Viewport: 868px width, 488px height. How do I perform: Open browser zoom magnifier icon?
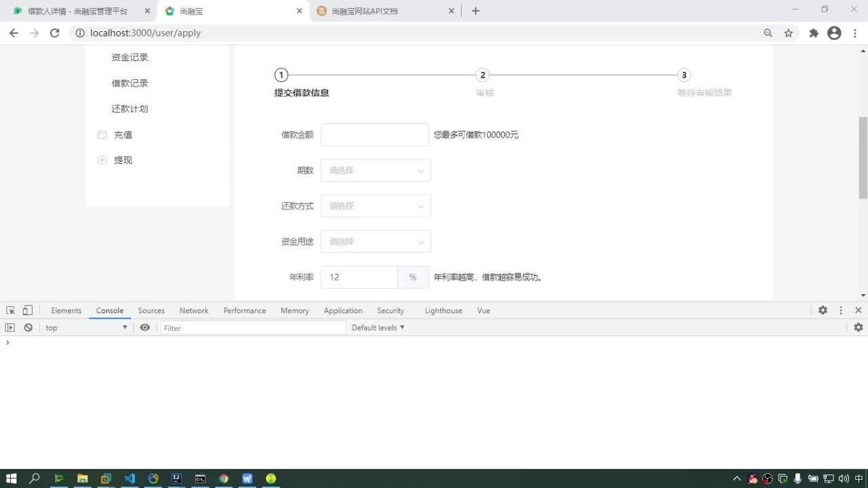(768, 33)
